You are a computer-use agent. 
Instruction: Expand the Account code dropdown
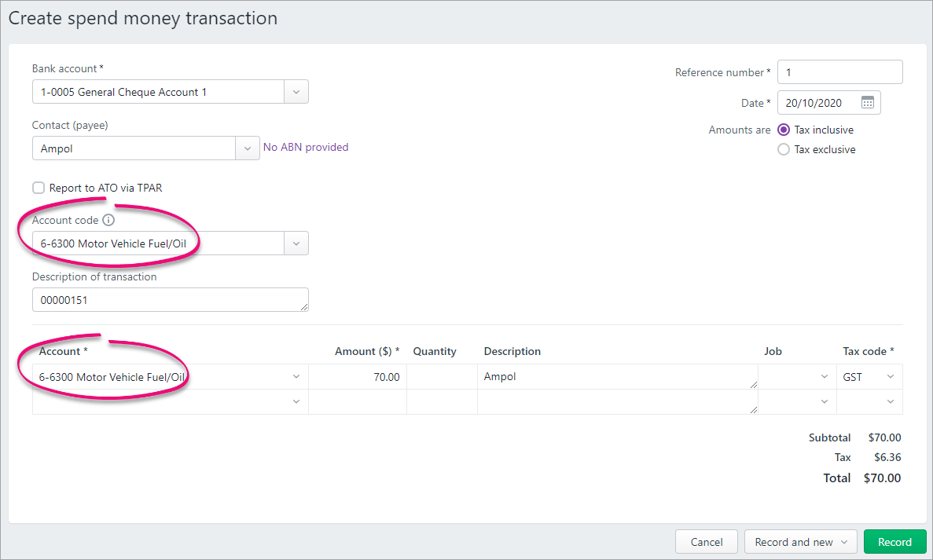(296, 243)
